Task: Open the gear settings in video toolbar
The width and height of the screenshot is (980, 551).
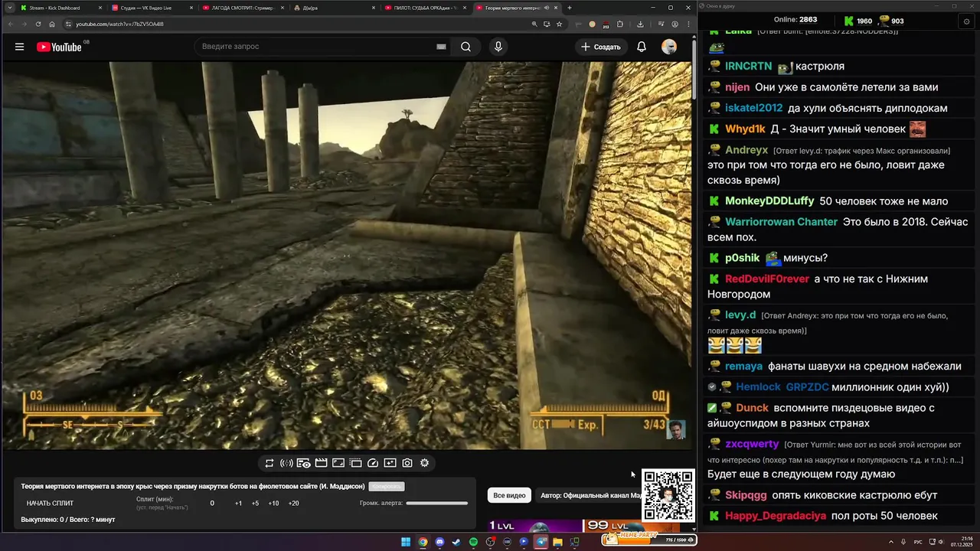Action: pos(424,463)
